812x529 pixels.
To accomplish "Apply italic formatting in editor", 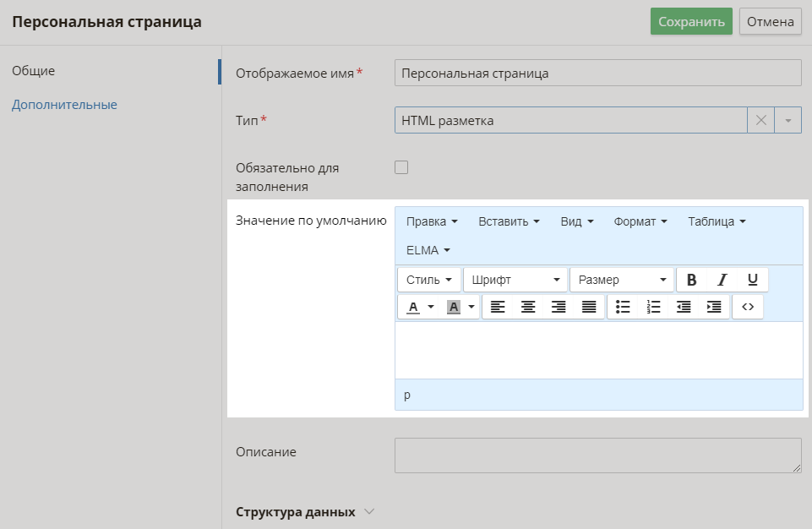I will [722, 280].
